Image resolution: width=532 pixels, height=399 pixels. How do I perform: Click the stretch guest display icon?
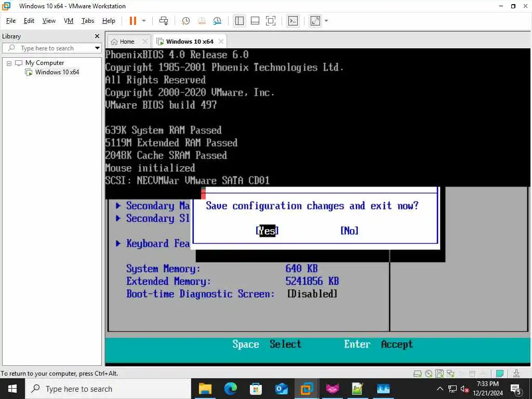click(315, 21)
